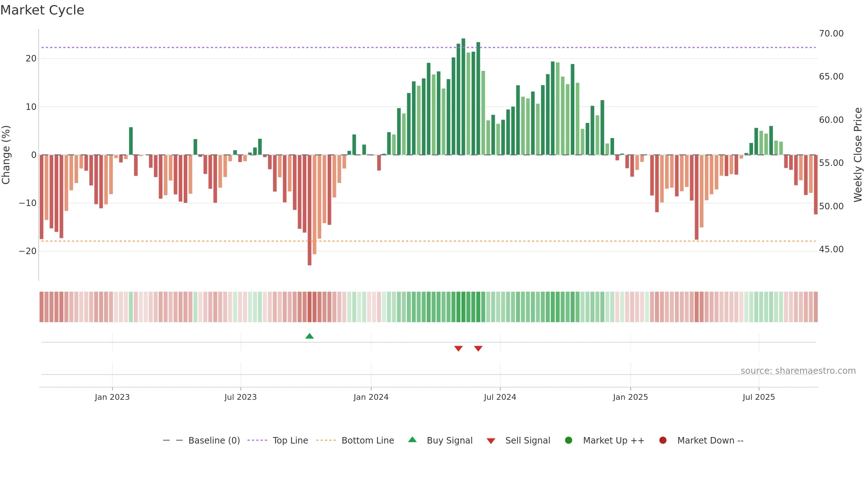Click the Jul 2025 axis label
The width and height of the screenshot is (868, 488).
[759, 397]
